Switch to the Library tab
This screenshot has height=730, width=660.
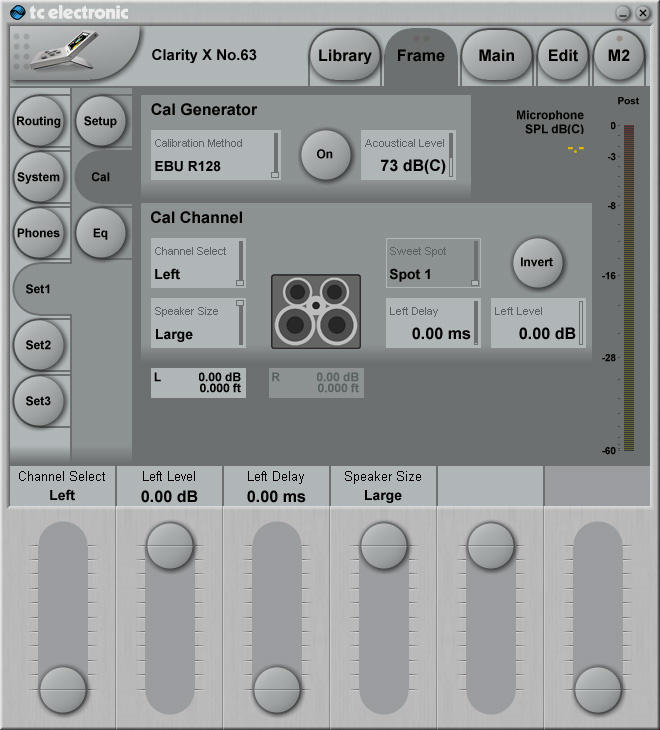pos(344,56)
